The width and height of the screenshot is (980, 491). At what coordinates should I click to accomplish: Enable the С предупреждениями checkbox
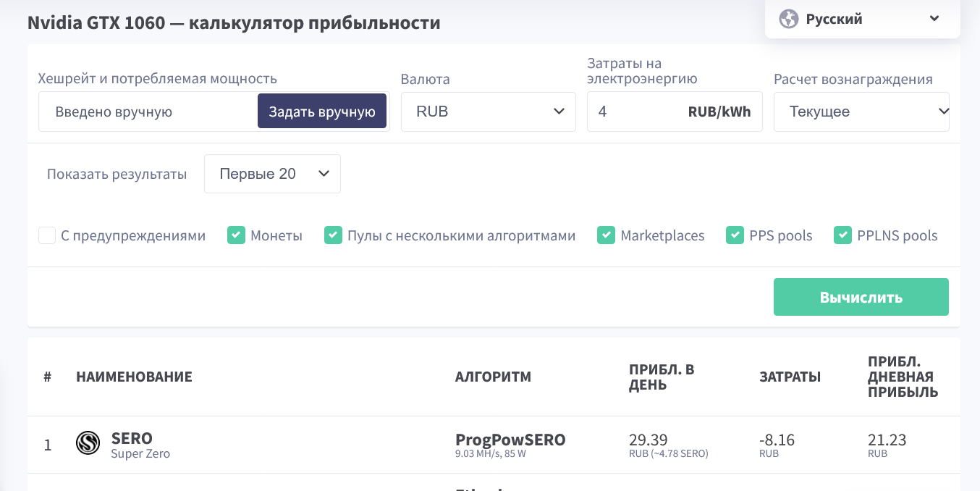(47, 235)
